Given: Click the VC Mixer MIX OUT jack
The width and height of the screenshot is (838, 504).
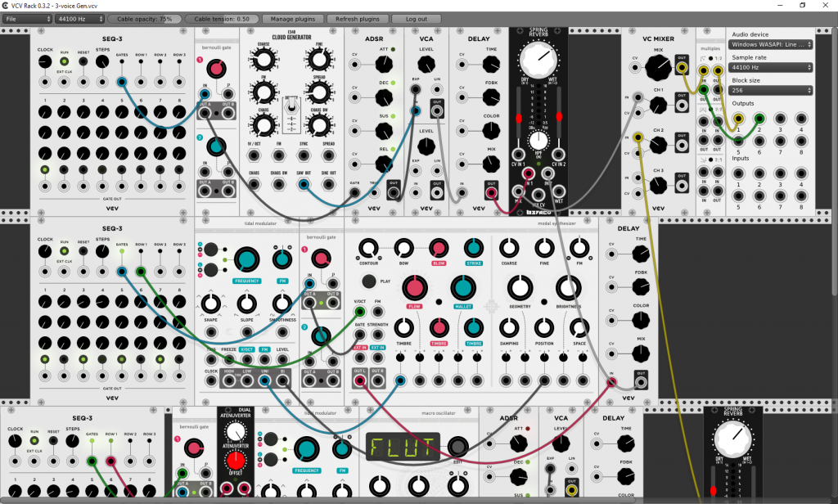Looking at the screenshot, I should pyautogui.click(x=682, y=67).
